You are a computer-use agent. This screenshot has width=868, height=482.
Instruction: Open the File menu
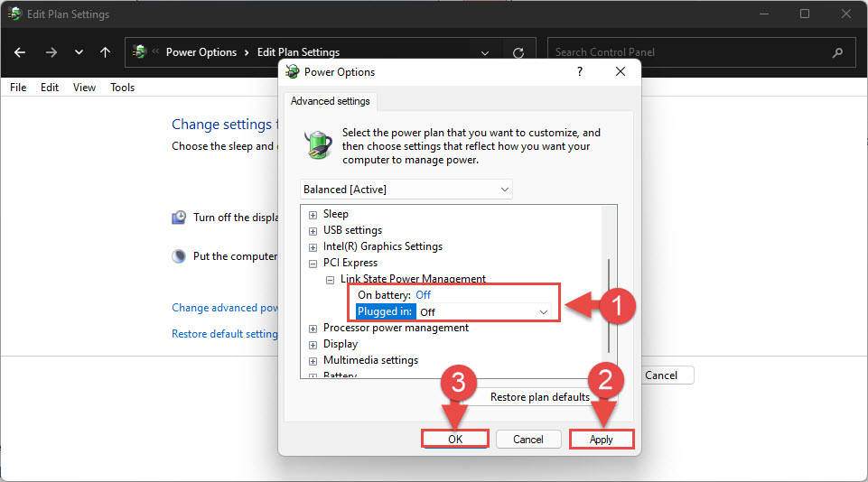point(18,88)
